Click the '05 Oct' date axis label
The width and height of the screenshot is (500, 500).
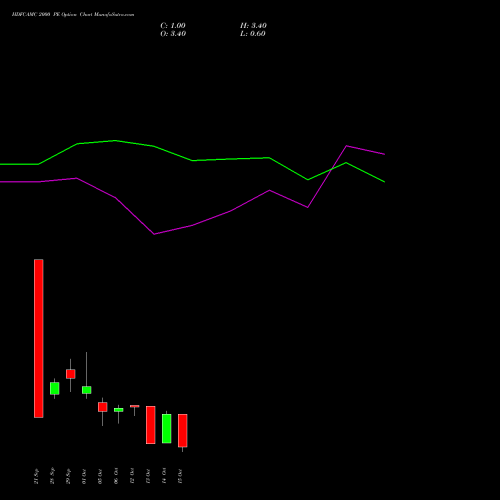tap(100, 476)
